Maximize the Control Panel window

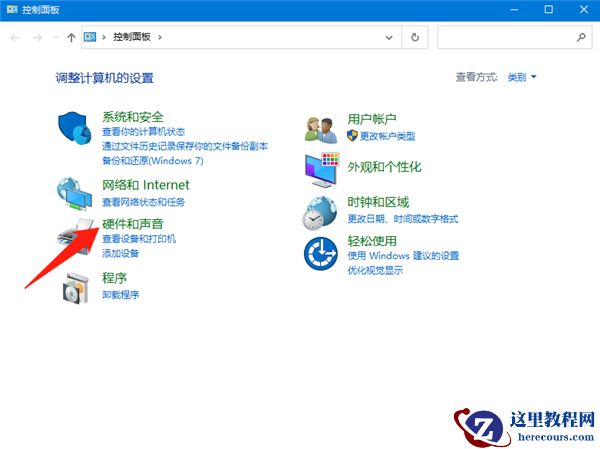[x=549, y=10]
